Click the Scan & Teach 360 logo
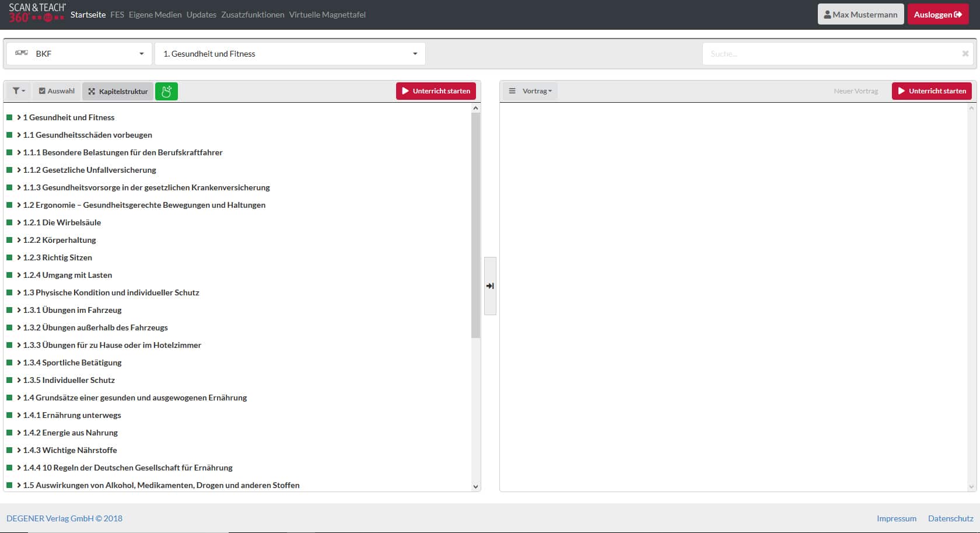The width and height of the screenshot is (980, 533). tap(37, 13)
